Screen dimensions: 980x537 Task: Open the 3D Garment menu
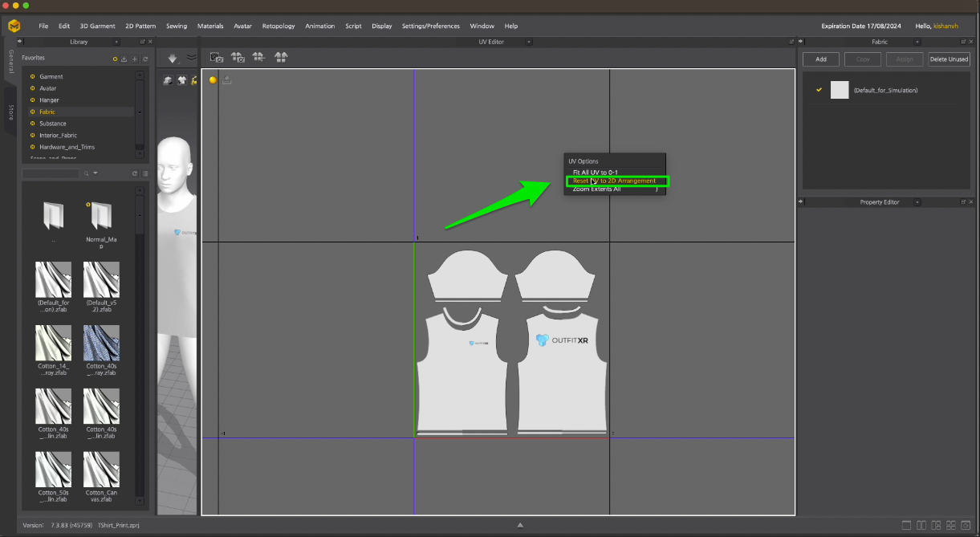(x=98, y=26)
